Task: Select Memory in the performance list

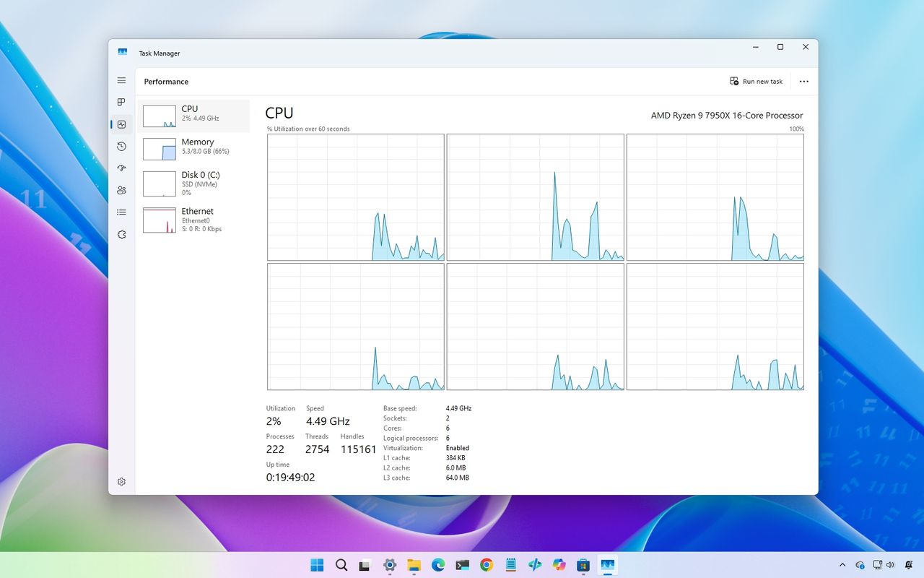Action: (x=194, y=149)
